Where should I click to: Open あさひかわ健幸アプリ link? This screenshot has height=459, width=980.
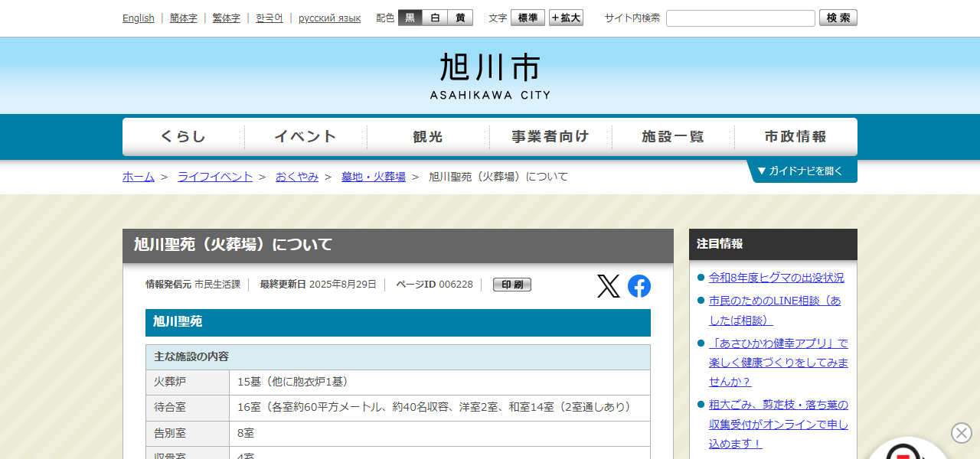(x=779, y=363)
